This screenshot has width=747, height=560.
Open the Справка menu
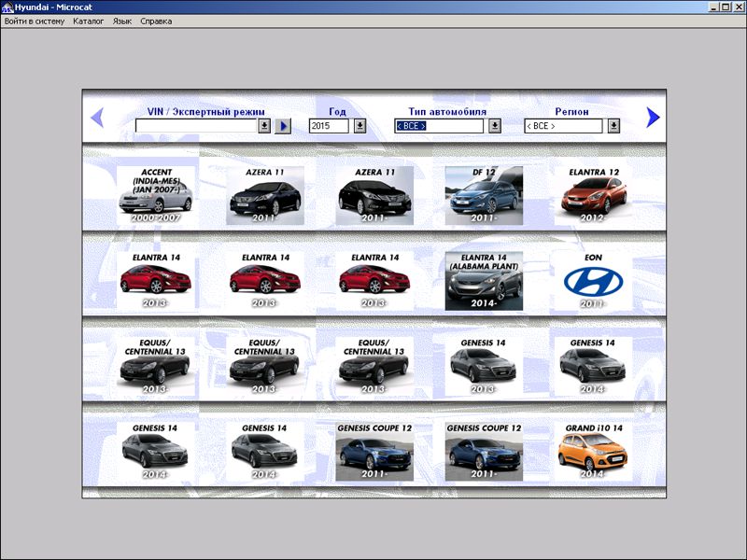(156, 21)
